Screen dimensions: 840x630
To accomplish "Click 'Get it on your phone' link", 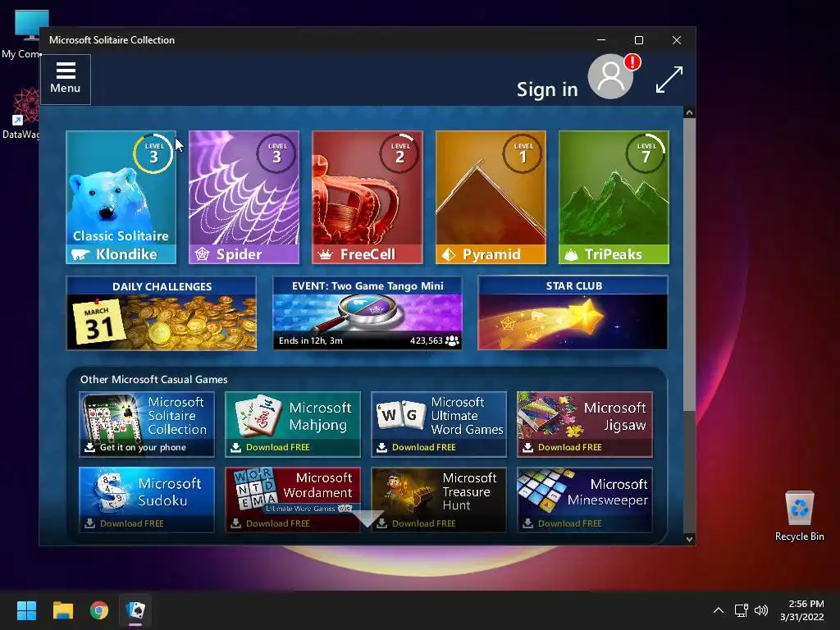I will click(x=143, y=447).
